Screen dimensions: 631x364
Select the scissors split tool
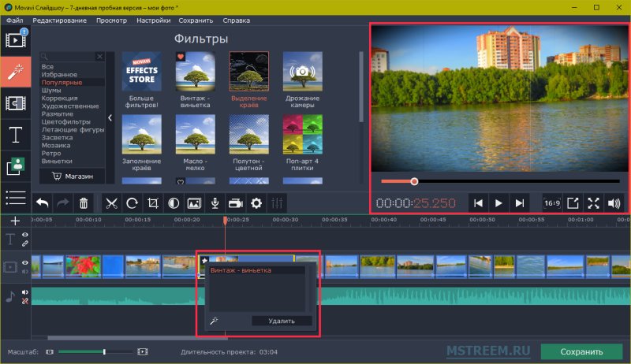pyautogui.click(x=111, y=202)
